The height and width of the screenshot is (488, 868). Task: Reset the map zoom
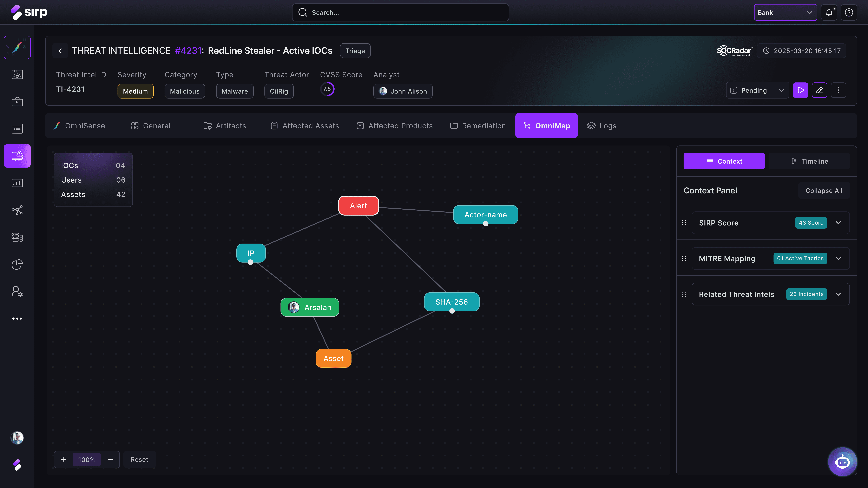139,459
